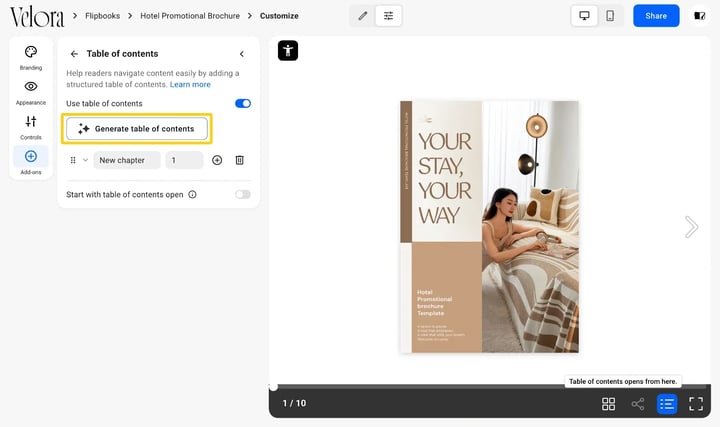The image size is (720, 427).
Task: Open the Add-ons sidebar section
Action: coord(31,162)
